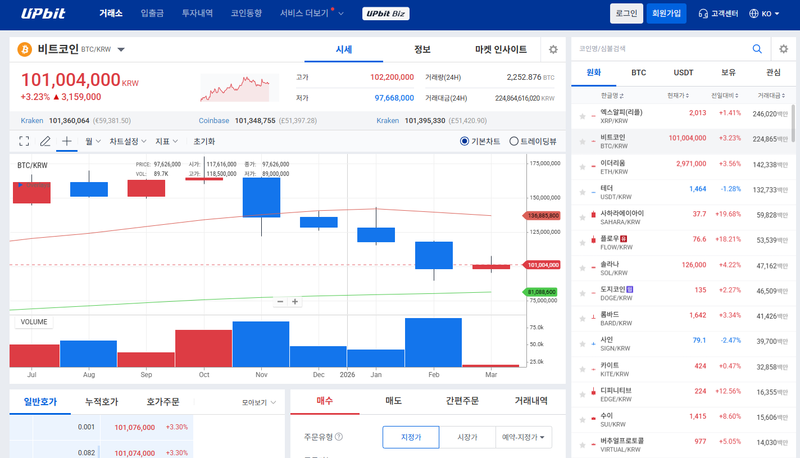Click the chart fullscreen icon

tap(24, 141)
